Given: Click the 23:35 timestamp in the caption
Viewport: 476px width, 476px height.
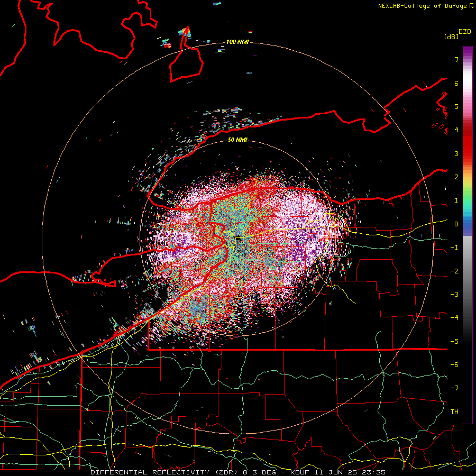Looking at the screenshot, I should click(x=374, y=472).
